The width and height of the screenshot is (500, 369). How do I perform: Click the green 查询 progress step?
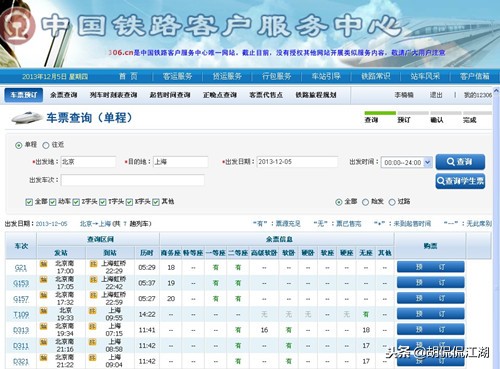click(380, 117)
